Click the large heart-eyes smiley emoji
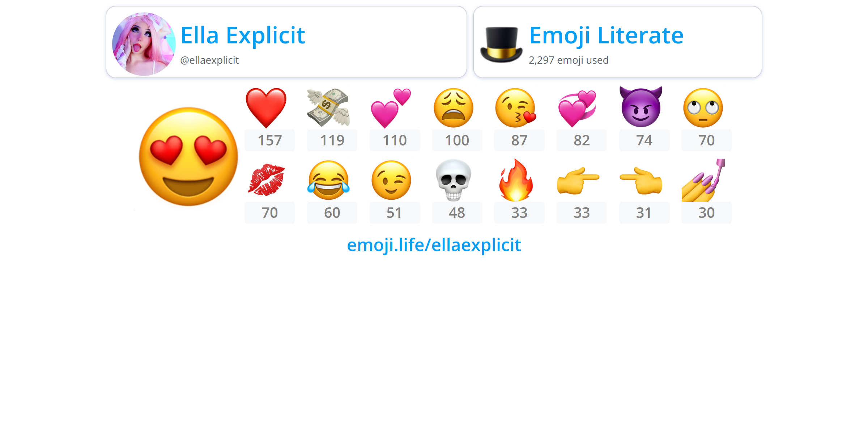 click(188, 156)
